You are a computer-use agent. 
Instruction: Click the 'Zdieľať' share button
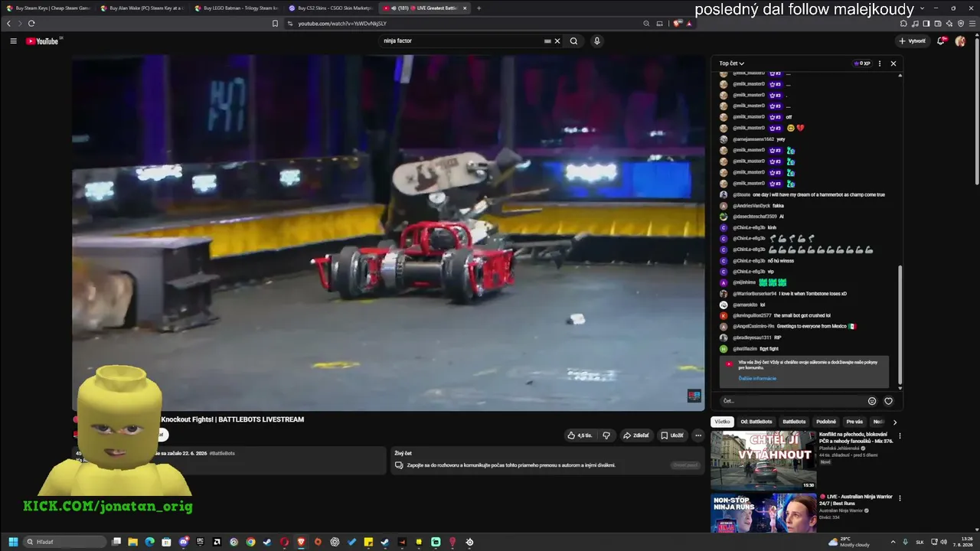tap(635, 435)
